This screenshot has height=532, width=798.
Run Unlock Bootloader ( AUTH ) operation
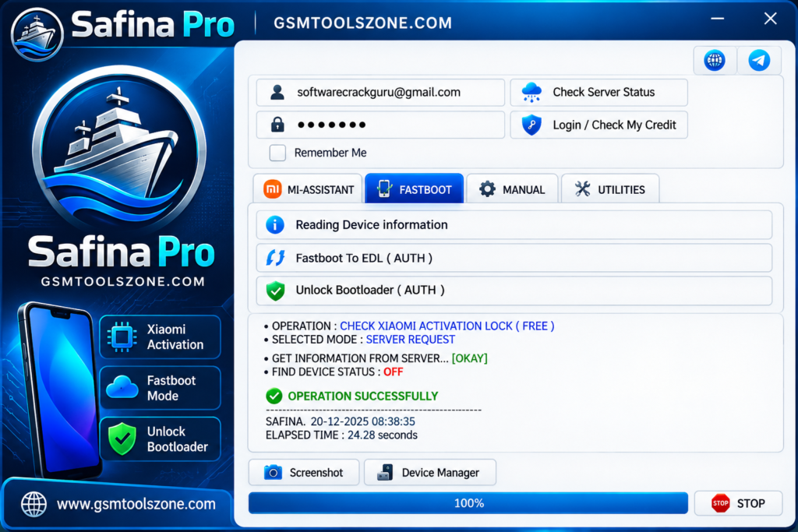click(x=514, y=291)
